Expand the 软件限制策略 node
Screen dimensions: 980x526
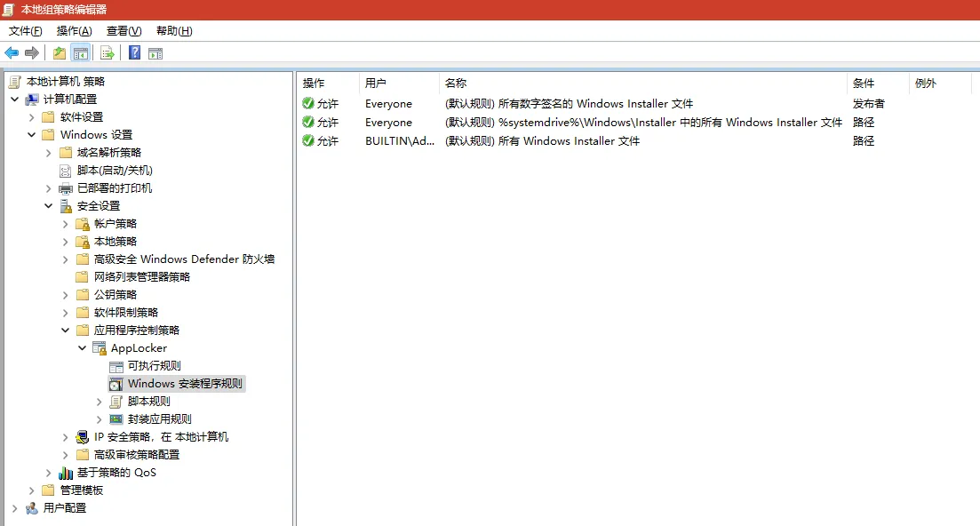pos(65,313)
